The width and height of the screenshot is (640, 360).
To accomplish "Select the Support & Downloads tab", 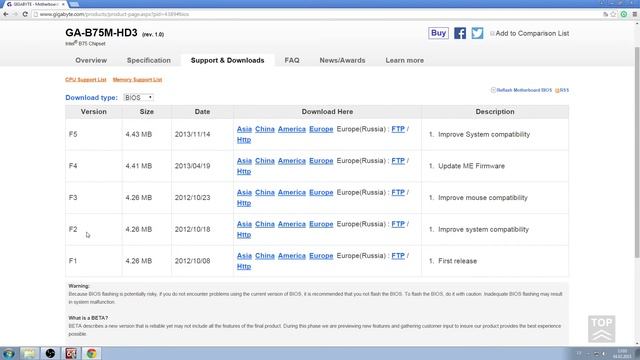I will click(227, 60).
